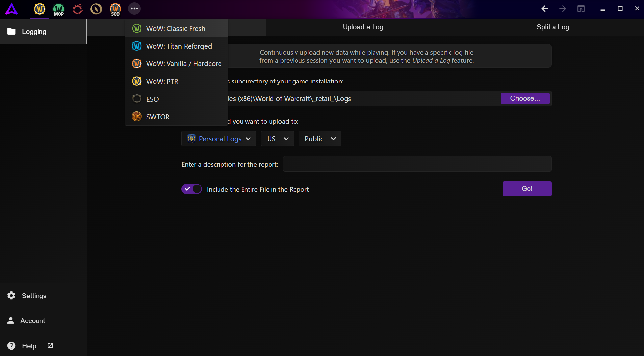The image size is (644, 356).
Task: Expand the Personal Logs dropdown
Action: coord(219,139)
